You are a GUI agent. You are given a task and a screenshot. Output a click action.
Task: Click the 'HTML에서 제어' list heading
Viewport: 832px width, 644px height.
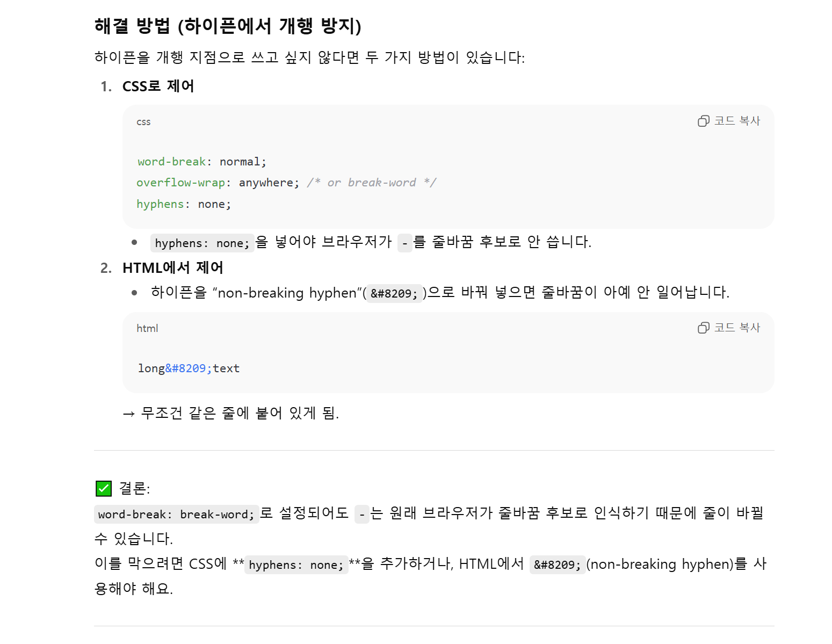(x=172, y=267)
